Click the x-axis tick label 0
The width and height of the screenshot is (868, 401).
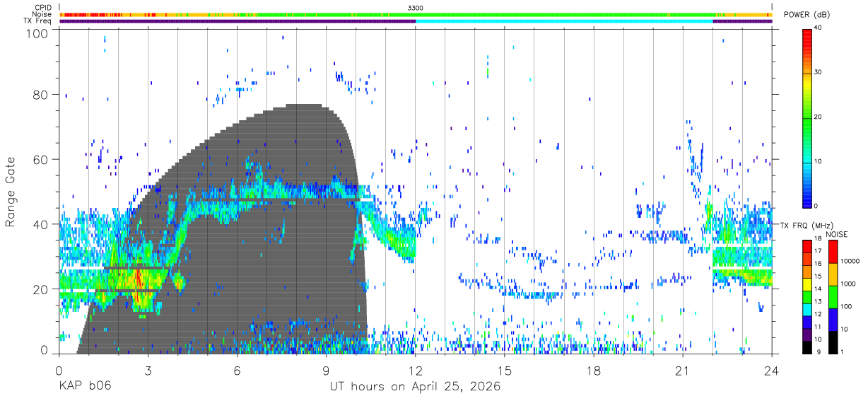point(59,371)
